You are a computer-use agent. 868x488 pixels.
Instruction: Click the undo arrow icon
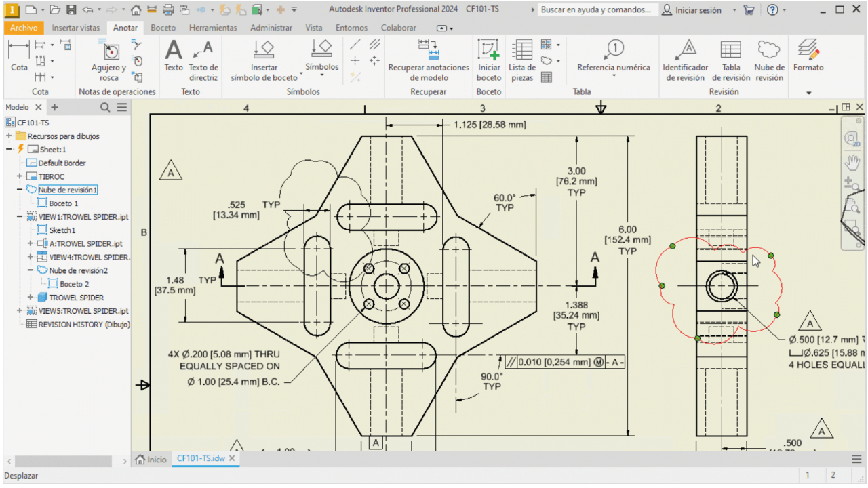(x=87, y=10)
